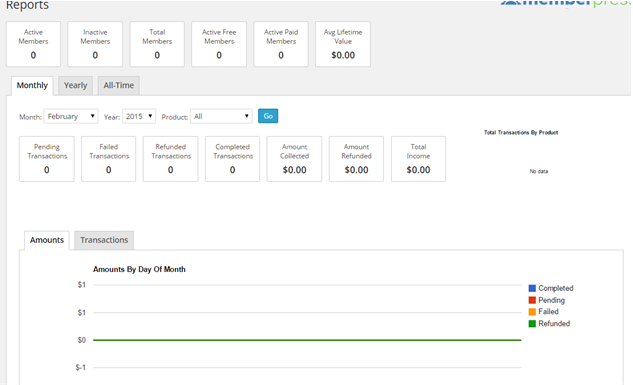Image resolution: width=633 pixels, height=385 pixels.
Task: Click the Completed Transactions card
Action: (x=233, y=159)
